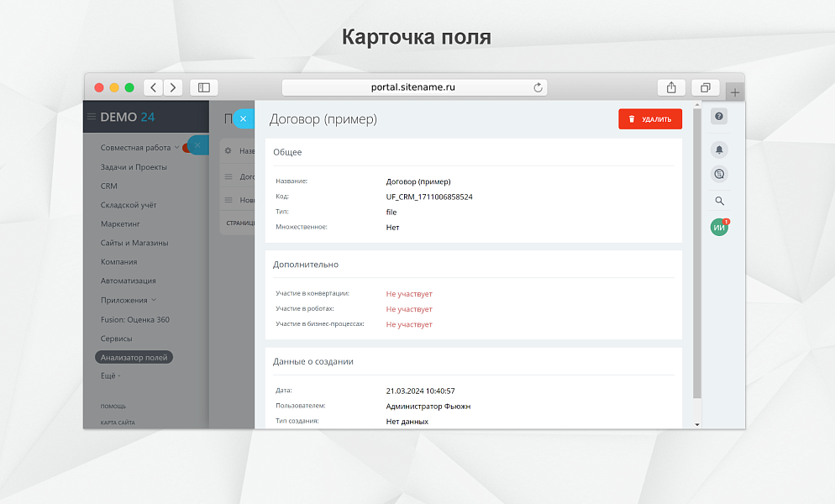Reload the page with the refresh icon

pyautogui.click(x=538, y=87)
